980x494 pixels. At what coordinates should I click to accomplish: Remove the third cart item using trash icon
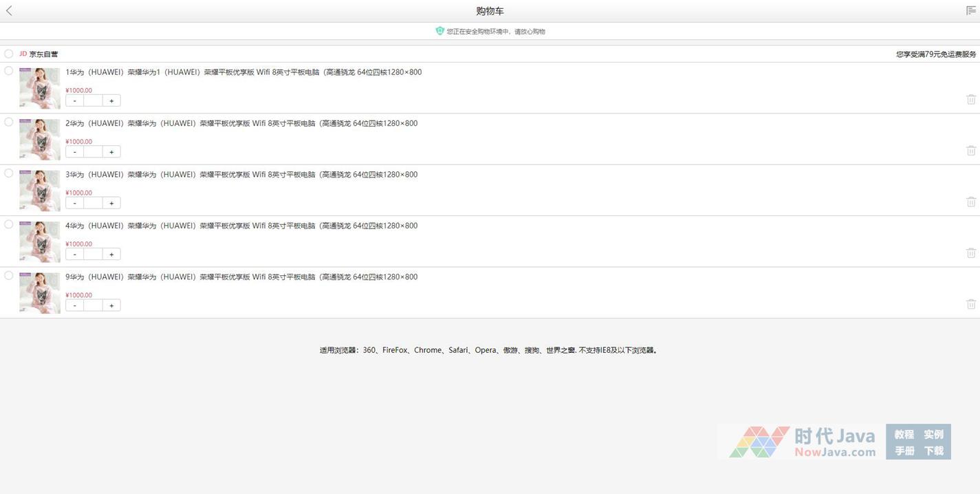point(971,202)
